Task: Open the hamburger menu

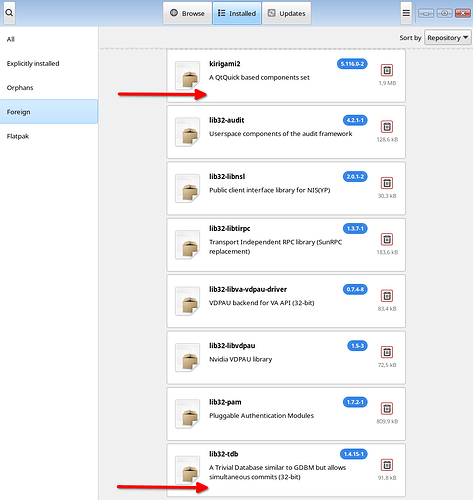Action: [406, 13]
